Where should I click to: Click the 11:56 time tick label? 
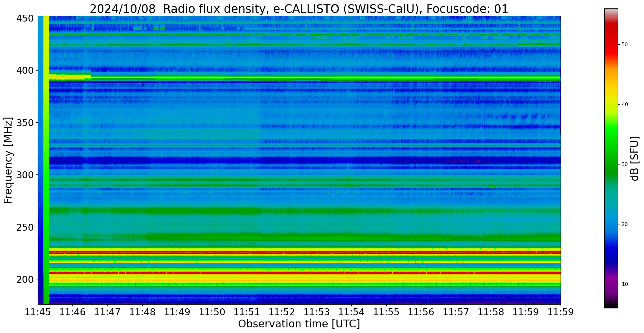pyautogui.click(x=421, y=312)
